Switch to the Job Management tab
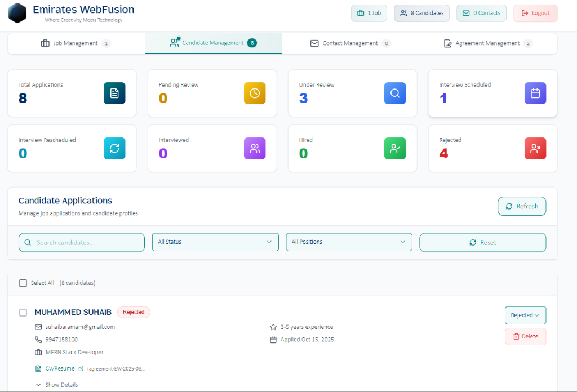 pyautogui.click(x=76, y=43)
